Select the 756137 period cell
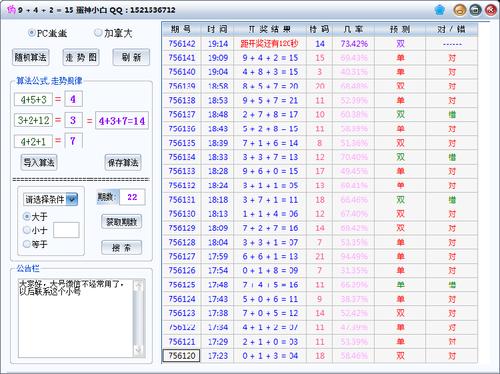This screenshot has width=500, height=374. coord(182,114)
